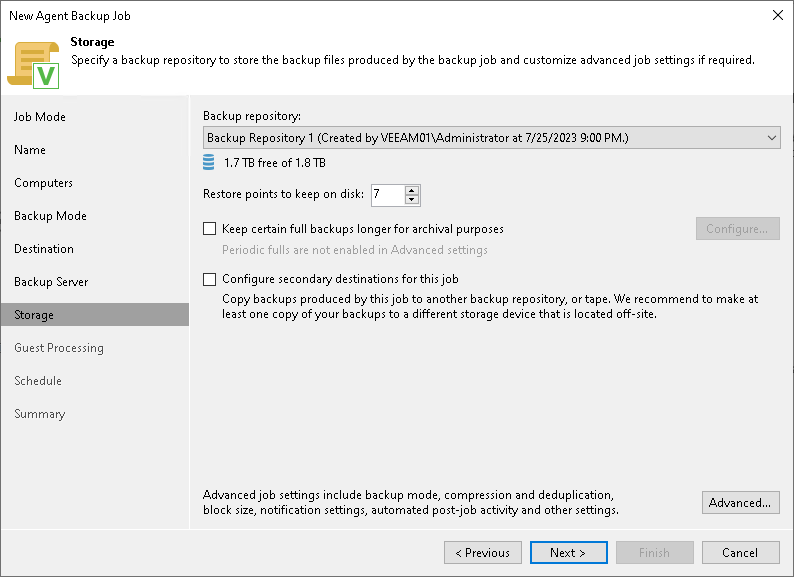Go back with the Previous button
This screenshot has width=794, height=577.
pyautogui.click(x=483, y=552)
